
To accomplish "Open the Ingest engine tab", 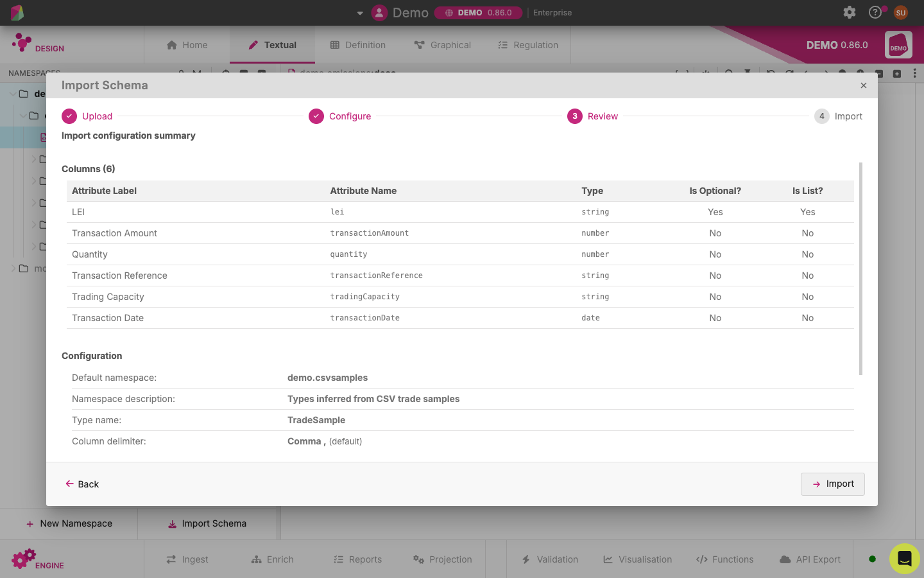I will [x=187, y=559].
